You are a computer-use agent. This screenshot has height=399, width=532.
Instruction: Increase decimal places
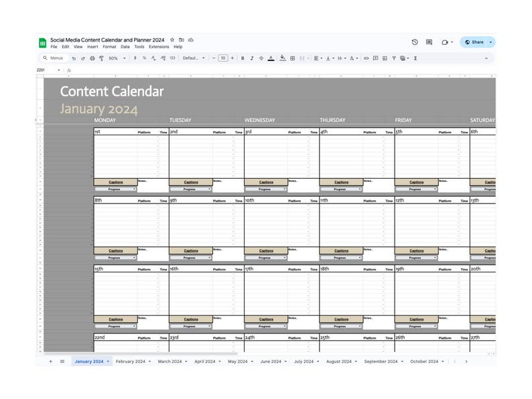[x=163, y=58]
